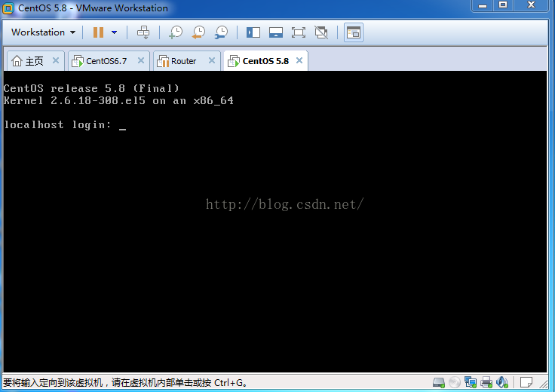Open the snapshot manager

221,32
